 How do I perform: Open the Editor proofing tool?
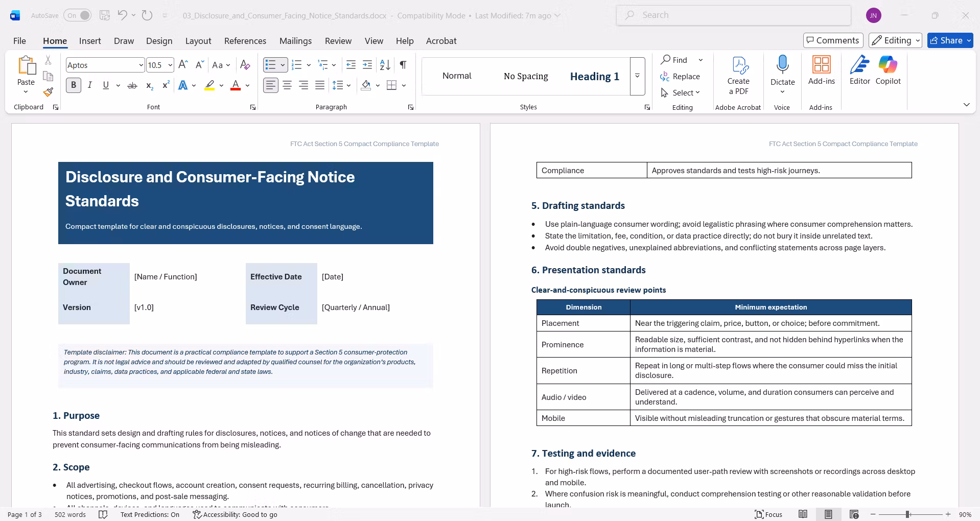click(x=859, y=70)
